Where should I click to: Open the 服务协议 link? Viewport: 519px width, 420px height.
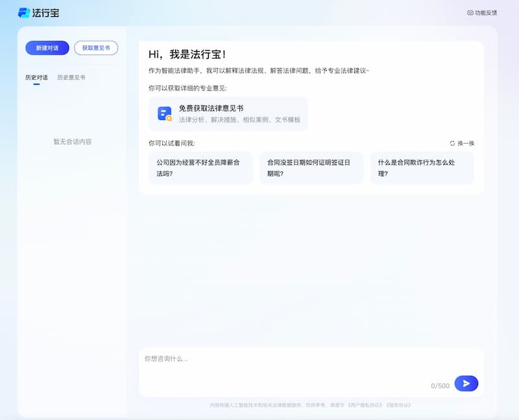398,405
